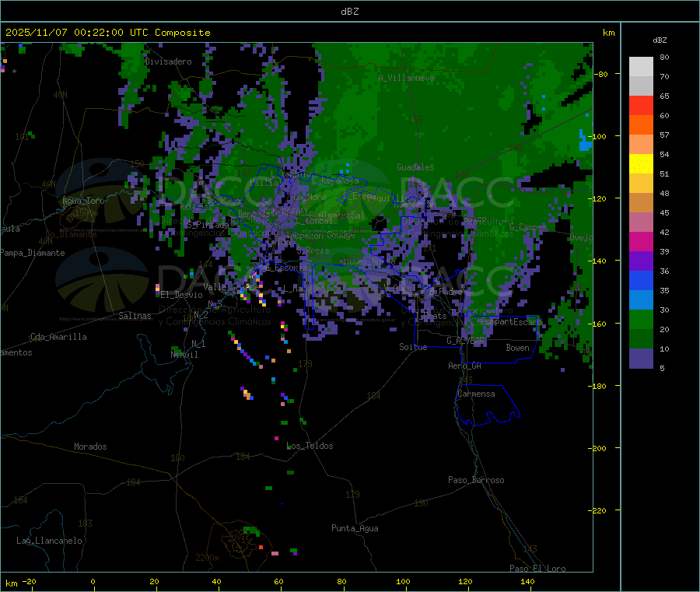Click the Punta_Agua map label
The image size is (700, 592).
[355, 528]
